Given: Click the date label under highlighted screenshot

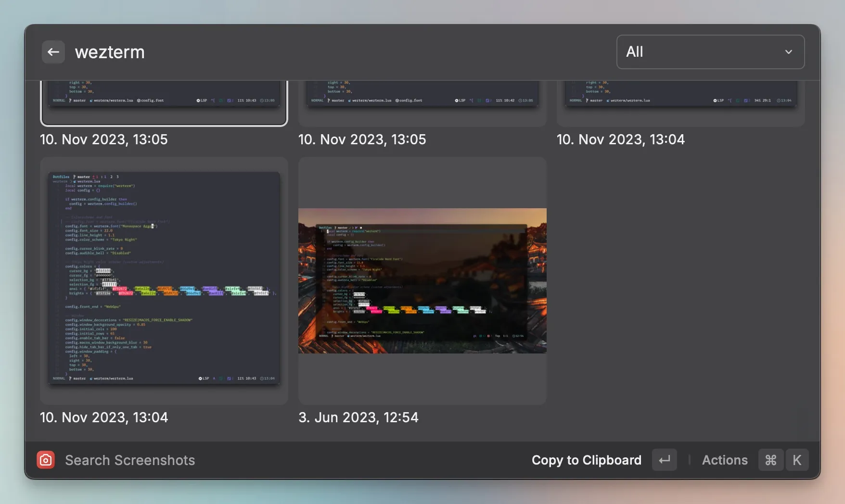Looking at the screenshot, I should tap(104, 139).
